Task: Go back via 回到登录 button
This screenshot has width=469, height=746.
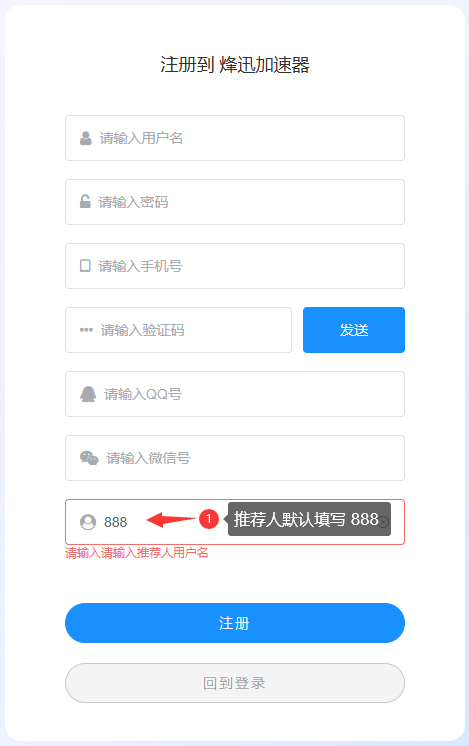Action: (x=235, y=683)
